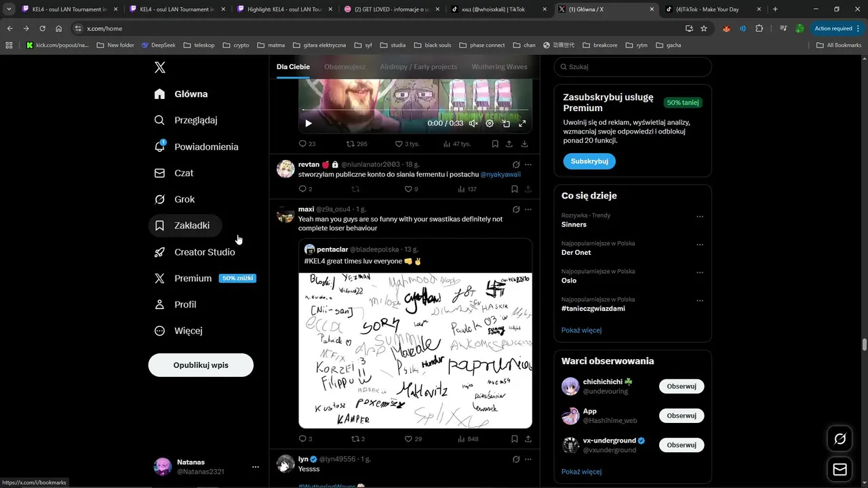Open video settings gear
This screenshot has height=488, width=868.
[490, 123]
